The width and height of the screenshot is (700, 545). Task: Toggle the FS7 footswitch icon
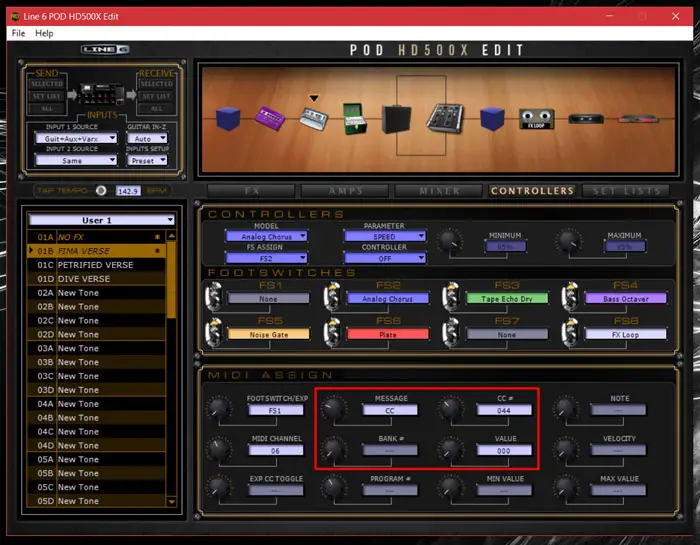coord(452,332)
